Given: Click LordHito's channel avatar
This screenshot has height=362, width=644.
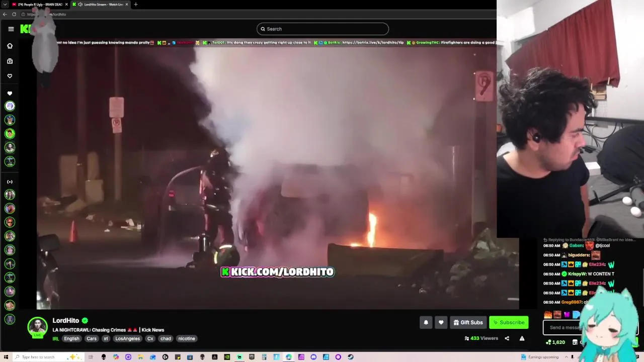Looking at the screenshot, I should coord(37,327).
